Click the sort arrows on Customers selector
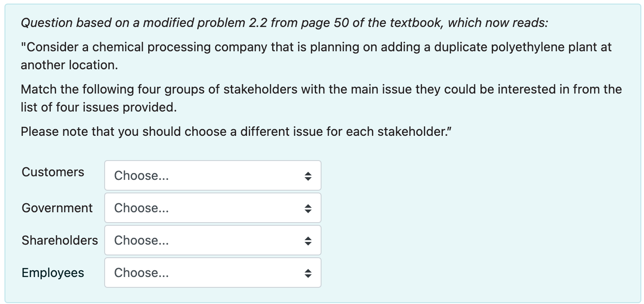Screen dimensions: 644x304 click(x=309, y=175)
